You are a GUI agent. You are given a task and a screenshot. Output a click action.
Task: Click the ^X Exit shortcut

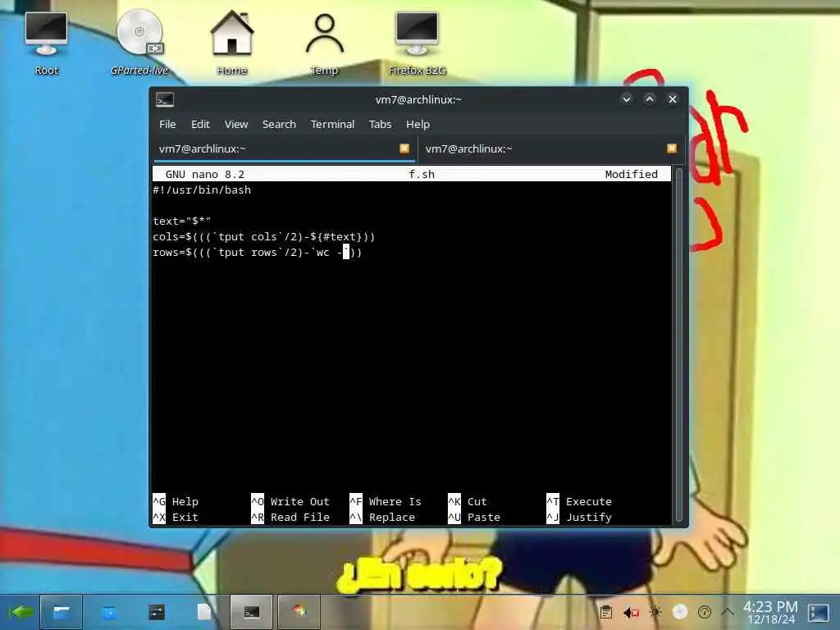point(176,518)
